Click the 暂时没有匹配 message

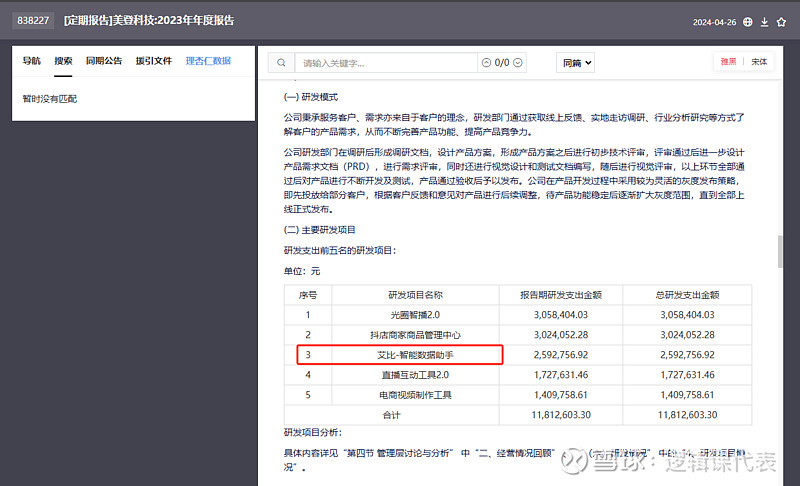coord(49,99)
